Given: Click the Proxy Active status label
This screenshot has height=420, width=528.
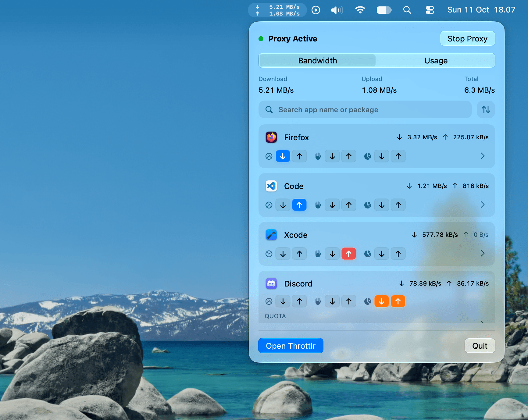Looking at the screenshot, I should (x=293, y=39).
